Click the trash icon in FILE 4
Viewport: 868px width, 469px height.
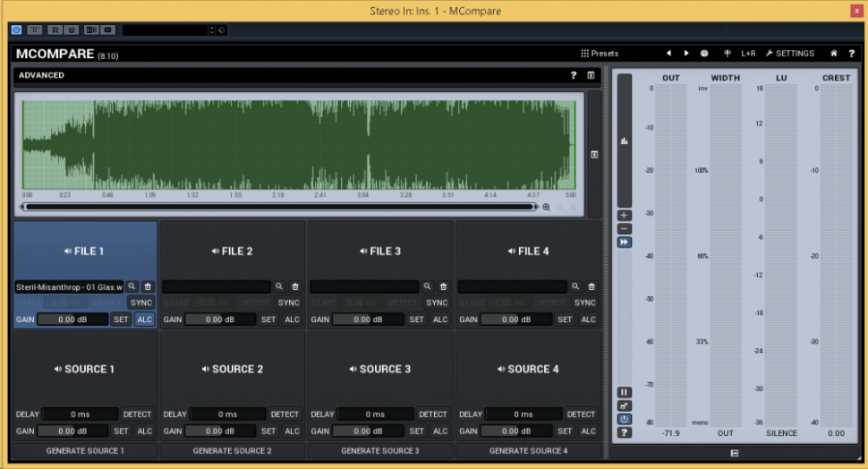[x=591, y=286]
